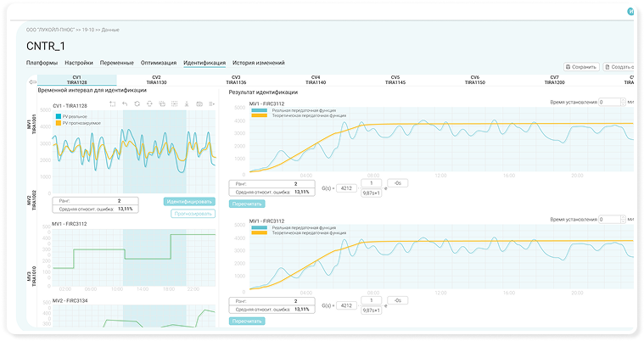This screenshot has width=644, height=341.
Task: Click the first Пересчитать button
Action: point(248,204)
